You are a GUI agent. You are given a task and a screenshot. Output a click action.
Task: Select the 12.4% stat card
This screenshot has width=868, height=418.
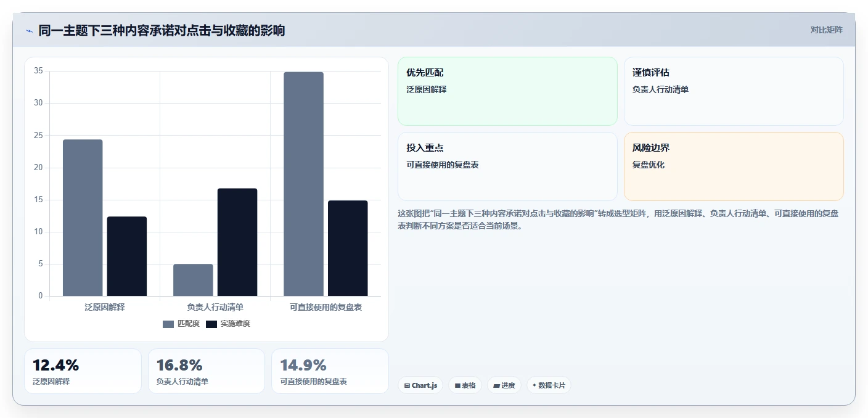[x=83, y=371]
